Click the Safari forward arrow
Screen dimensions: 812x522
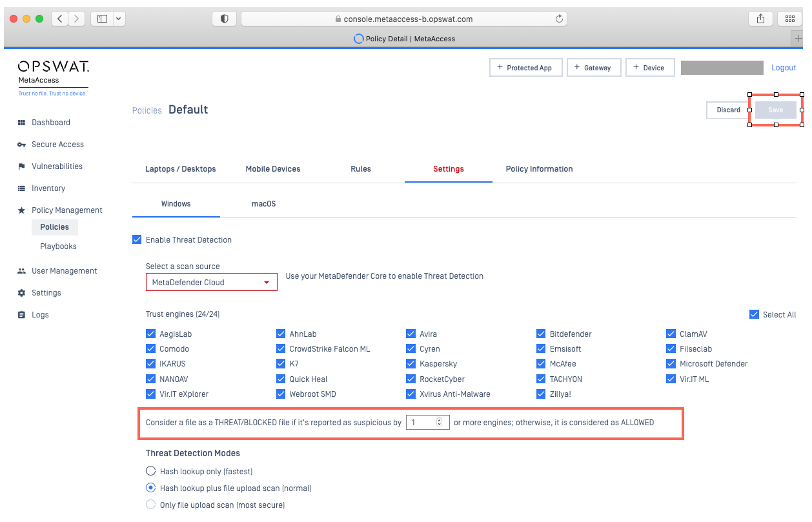77,19
